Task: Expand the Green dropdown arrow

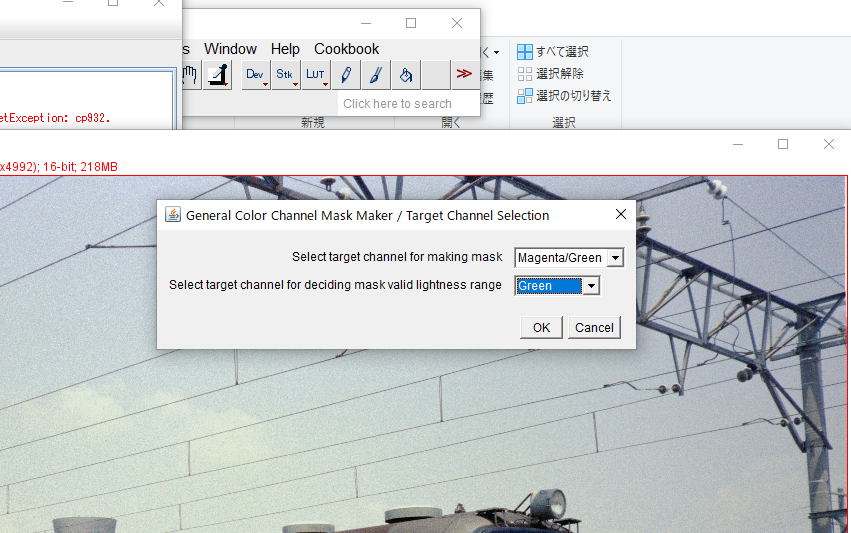Action: [x=592, y=286]
